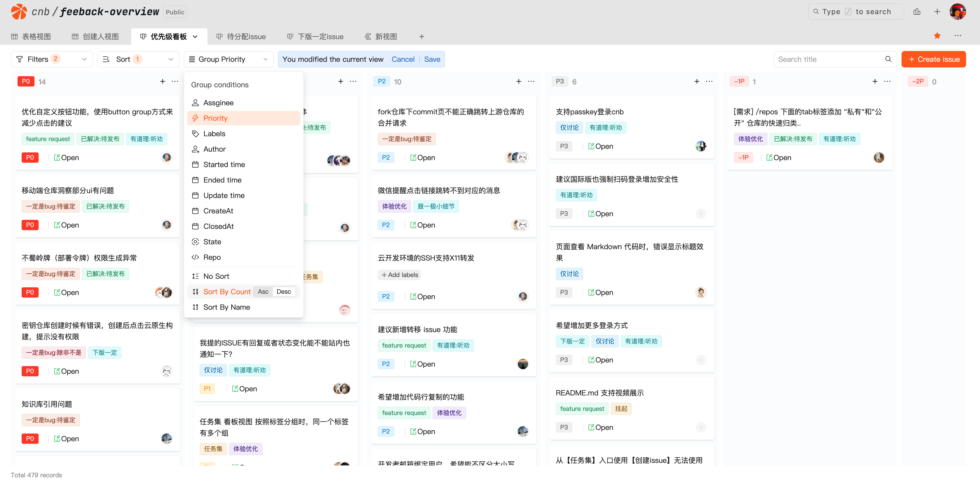
Task: Add a new view tab with the plus icon
Action: [422, 37]
